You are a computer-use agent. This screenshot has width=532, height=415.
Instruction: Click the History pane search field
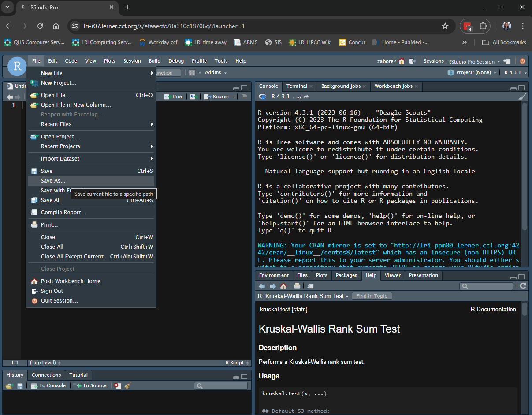pyautogui.click(x=221, y=385)
